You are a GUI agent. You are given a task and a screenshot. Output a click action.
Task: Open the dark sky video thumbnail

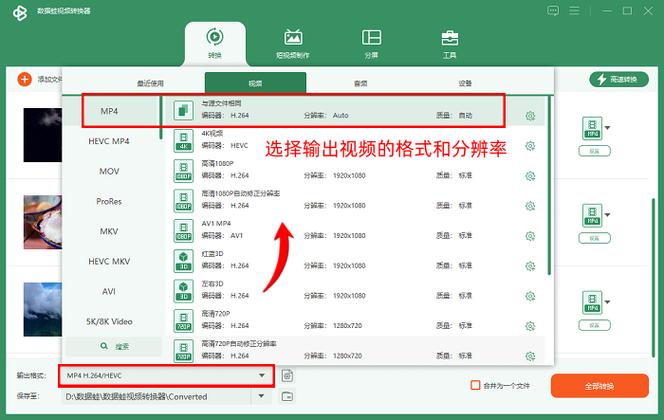(x=43, y=135)
